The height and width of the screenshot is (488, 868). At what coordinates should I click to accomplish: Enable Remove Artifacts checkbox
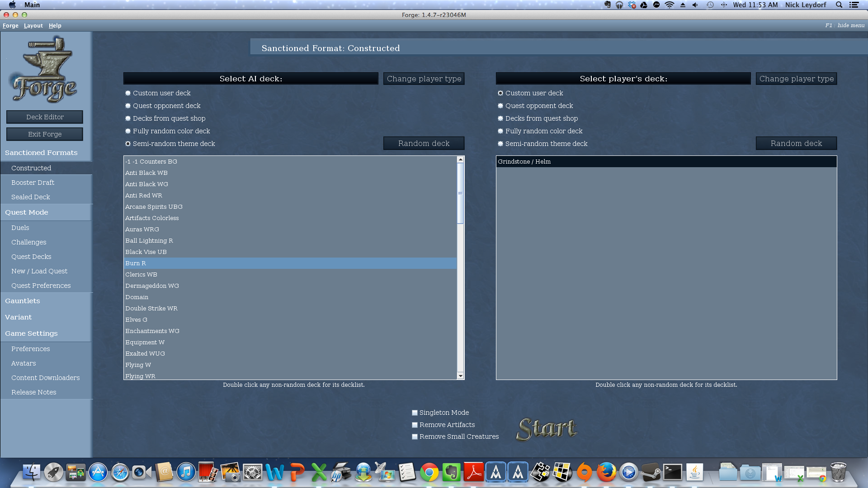click(415, 425)
